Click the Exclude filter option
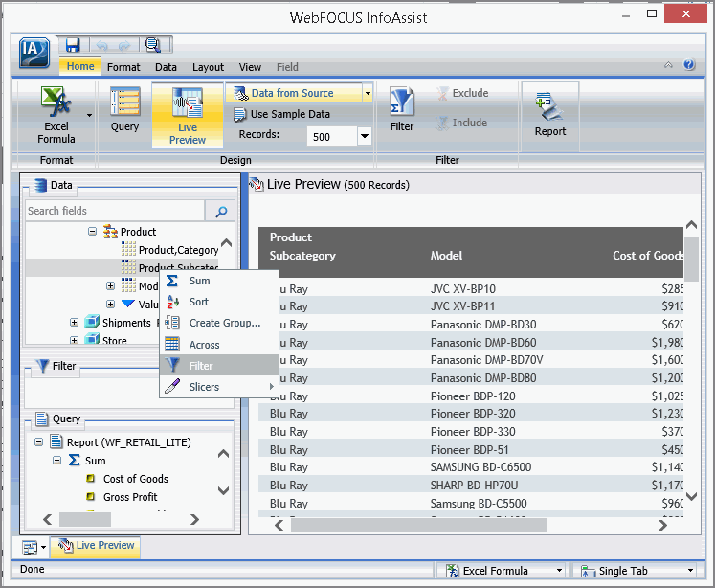Screen dimensions: 715x588 (x=461, y=93)
